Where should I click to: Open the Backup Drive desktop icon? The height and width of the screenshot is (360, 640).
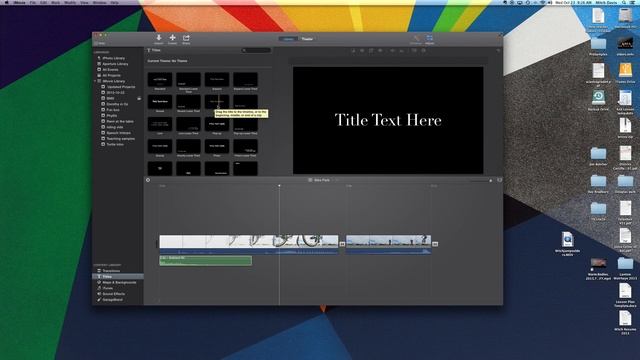[x=598, y=100]
